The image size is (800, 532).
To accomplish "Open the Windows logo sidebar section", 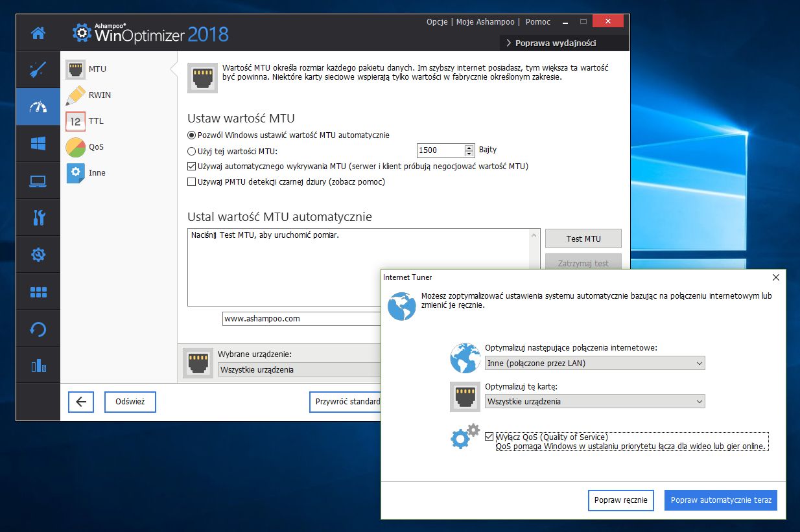I will click(38, 144).
